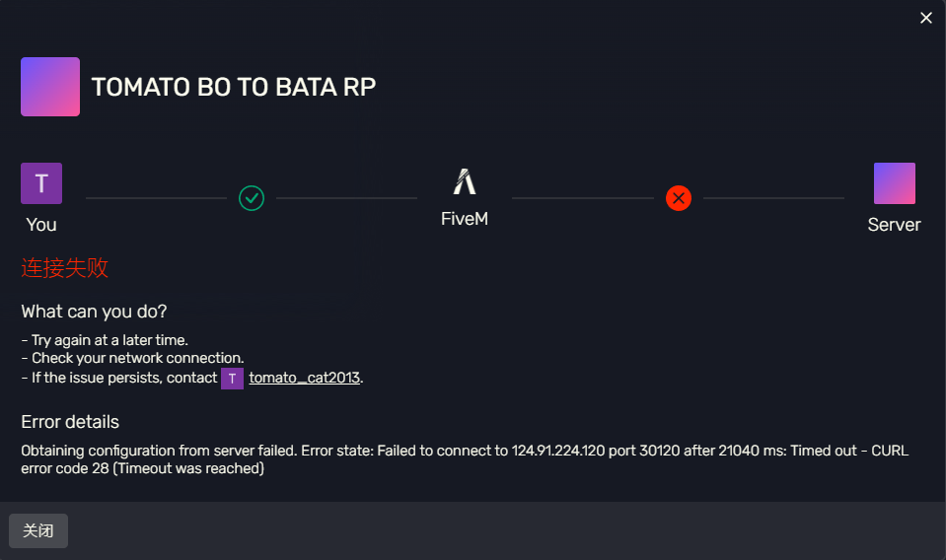Click the TOMATO BO TO BATA RP title
This screenshot has height=560, width=946.
pyautogui.click(x=234, y=87)
